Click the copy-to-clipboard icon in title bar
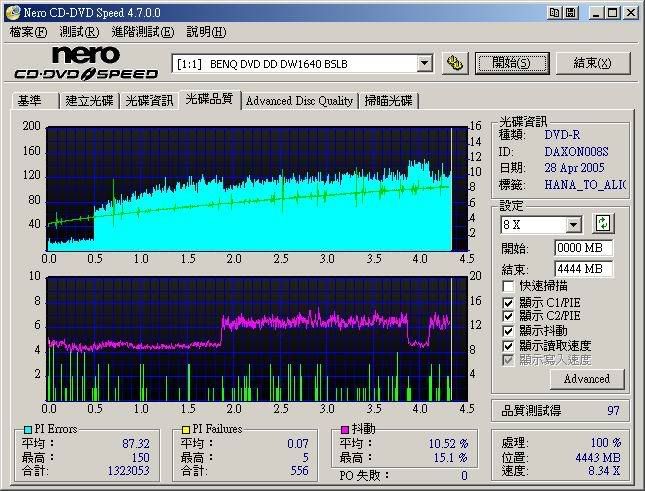 click(554, 12)
